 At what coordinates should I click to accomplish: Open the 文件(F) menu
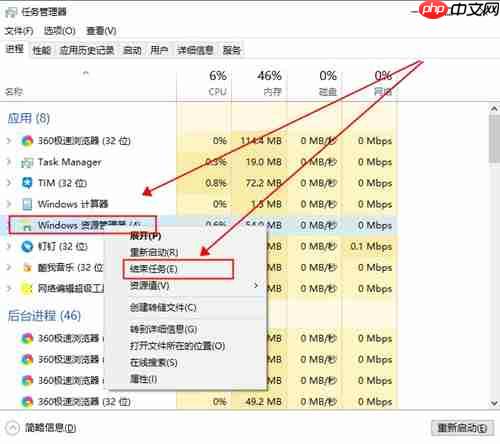pyautogui.click(x=19, y=31)
